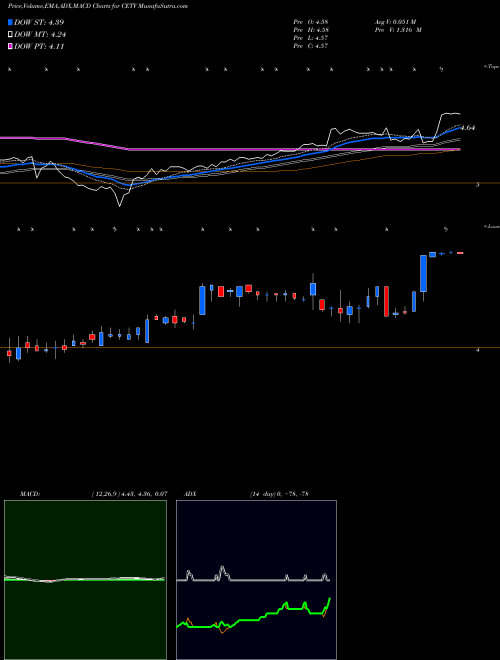
Task: Click inside the dark blue ADX indicator chart
Action: (x=256, y=580)
